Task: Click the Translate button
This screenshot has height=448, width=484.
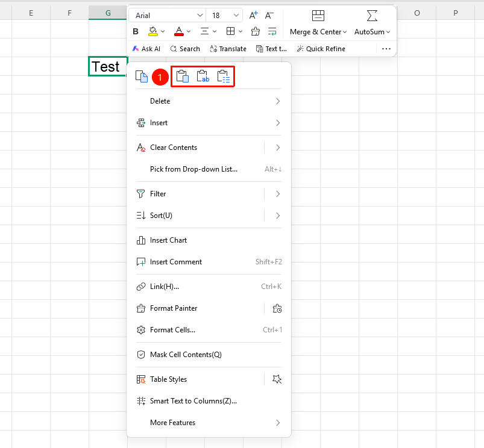Action: tap(228, 49)
